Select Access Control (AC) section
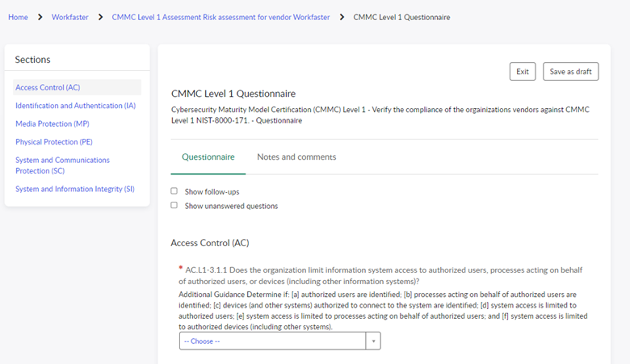Screen dimensions: 630x364 [48, 87]
